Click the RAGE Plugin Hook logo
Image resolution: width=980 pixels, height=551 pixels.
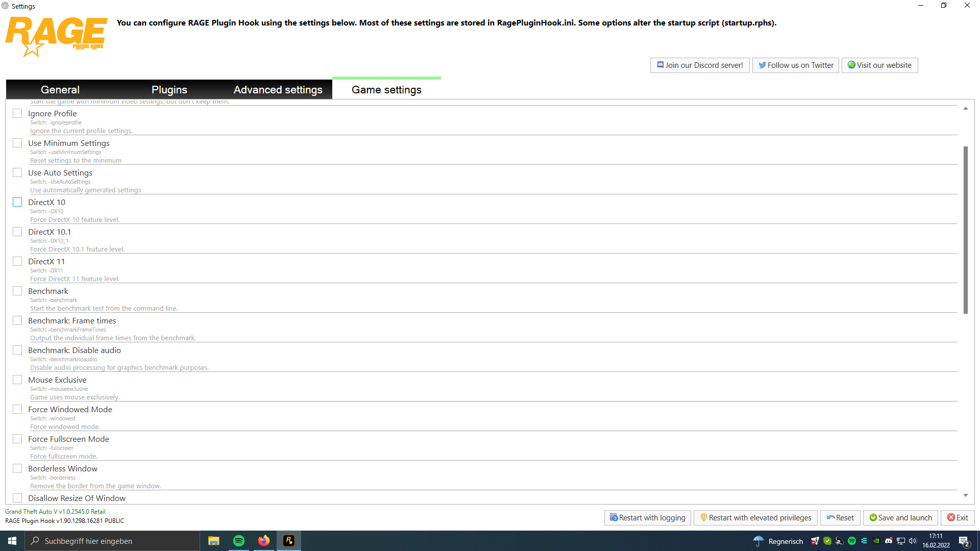click(x=56, y=36)
